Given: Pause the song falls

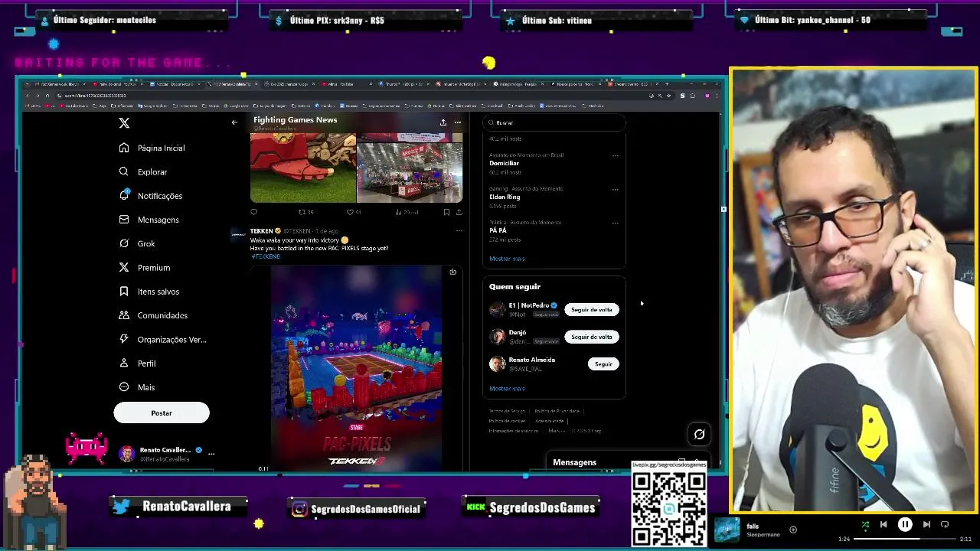Looking at the screenshot, I should (x=905, y=525).
